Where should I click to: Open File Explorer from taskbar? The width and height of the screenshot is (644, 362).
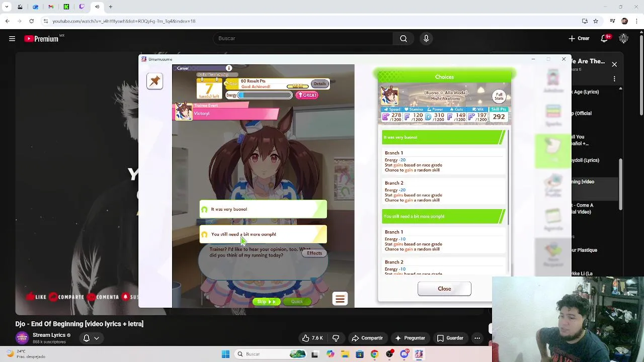pos(345,354)
